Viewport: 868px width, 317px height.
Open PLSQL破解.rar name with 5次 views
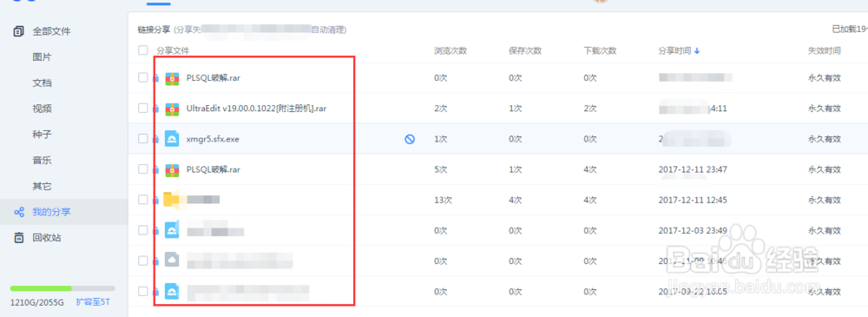coord(214,169)
